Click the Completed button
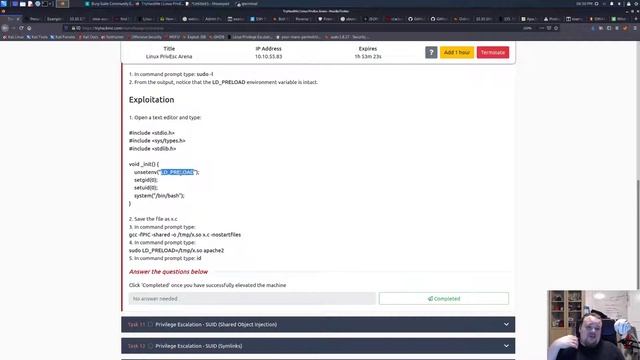This screenshot has width=640, height=360. coord(444,298)
